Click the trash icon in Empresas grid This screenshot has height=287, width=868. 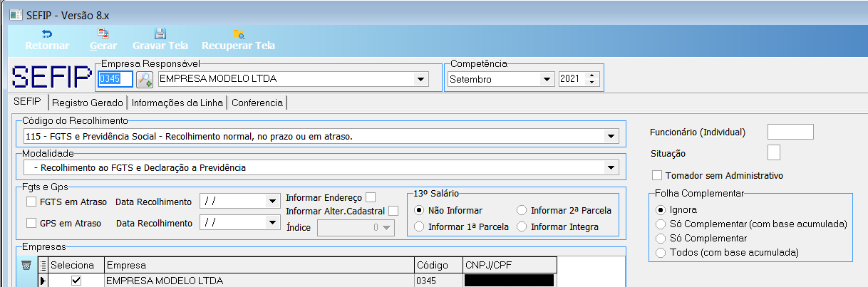26,266
